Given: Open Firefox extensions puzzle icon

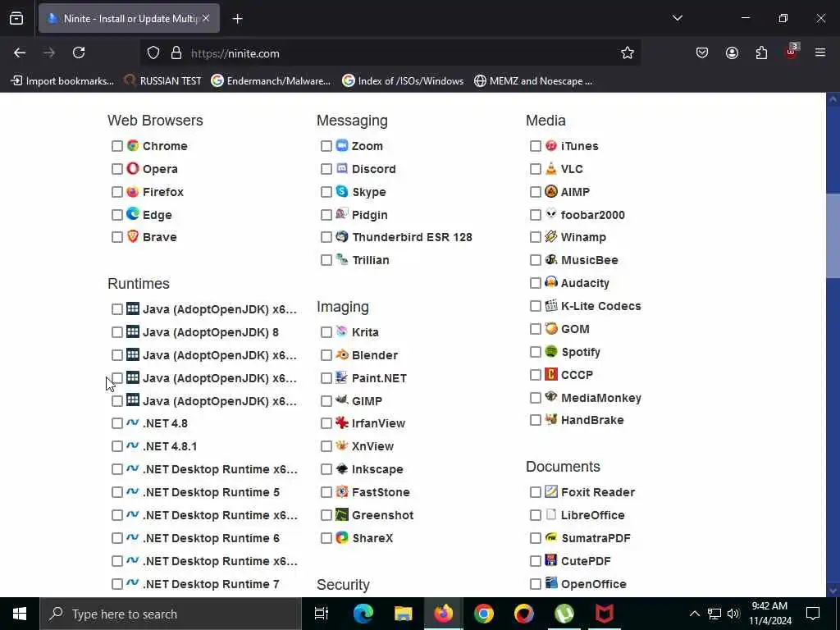Looking at the screenshot, I should (x=761, y=53).
